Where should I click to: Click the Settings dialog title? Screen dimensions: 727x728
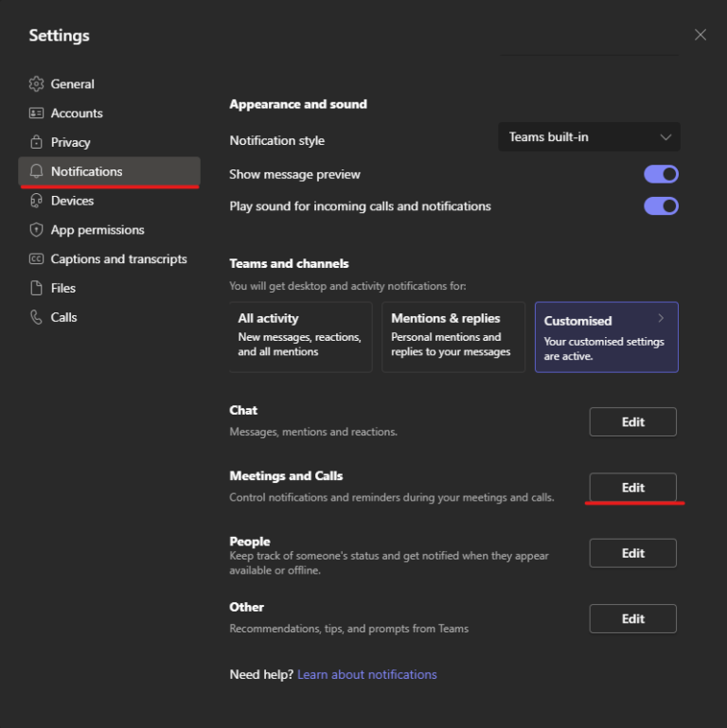59,36
